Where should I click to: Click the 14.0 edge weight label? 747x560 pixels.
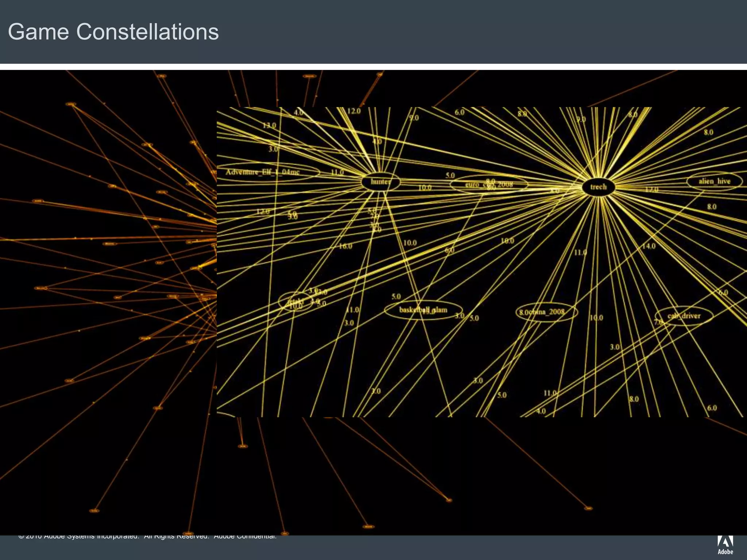coord(649,246)
